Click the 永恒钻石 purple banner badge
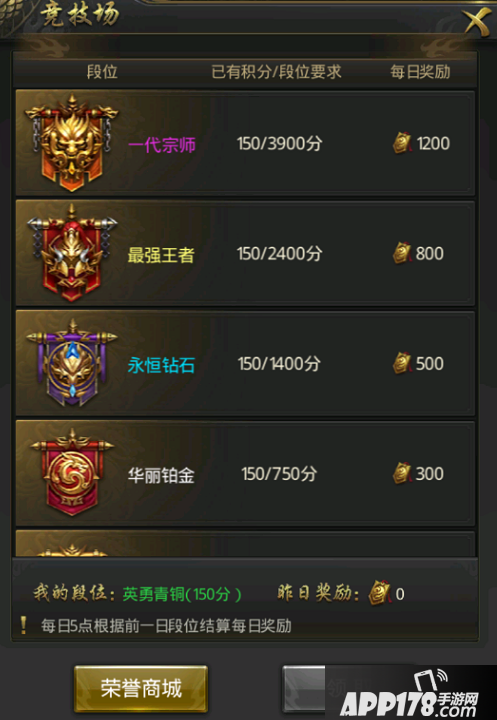 point(72,363)
